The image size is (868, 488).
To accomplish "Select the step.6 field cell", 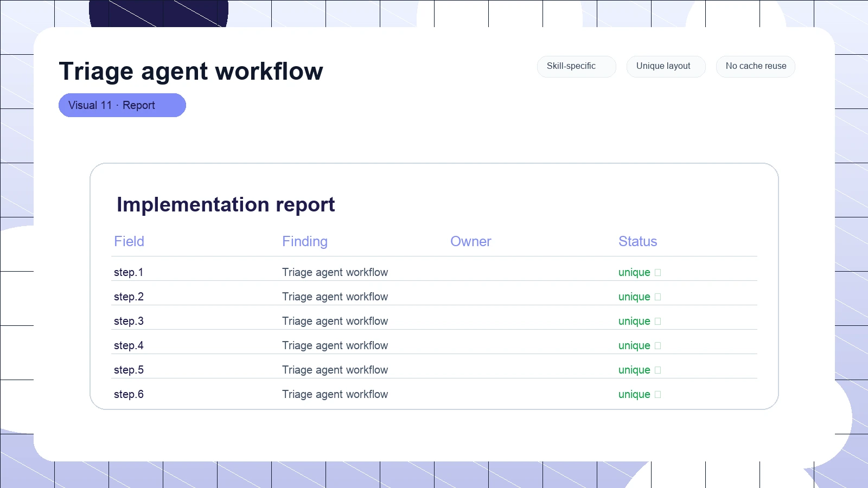I will coord(129,394).
